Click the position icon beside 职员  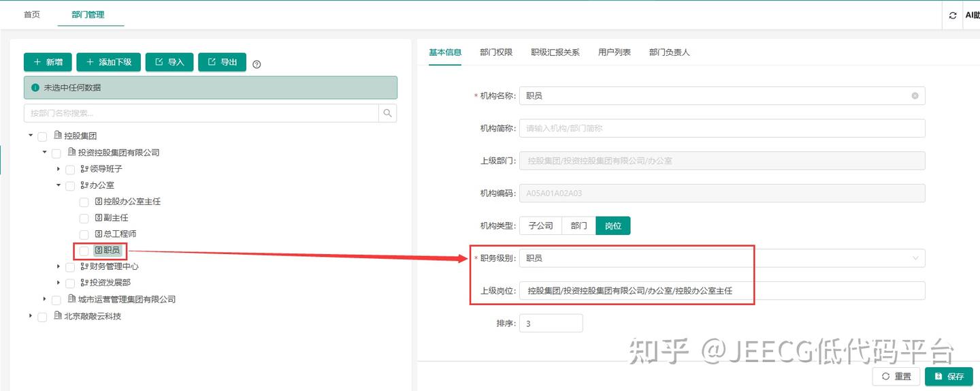(x=99, y=251)
